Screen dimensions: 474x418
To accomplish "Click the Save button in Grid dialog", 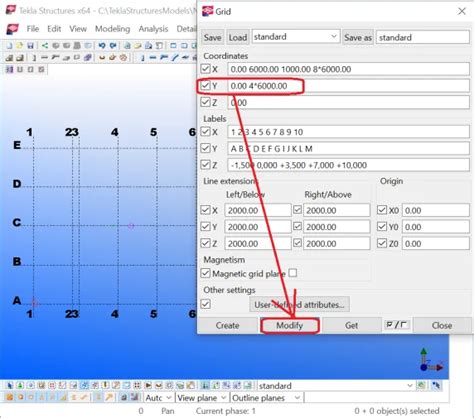I will pyautogui.click(x=212, y=37).
